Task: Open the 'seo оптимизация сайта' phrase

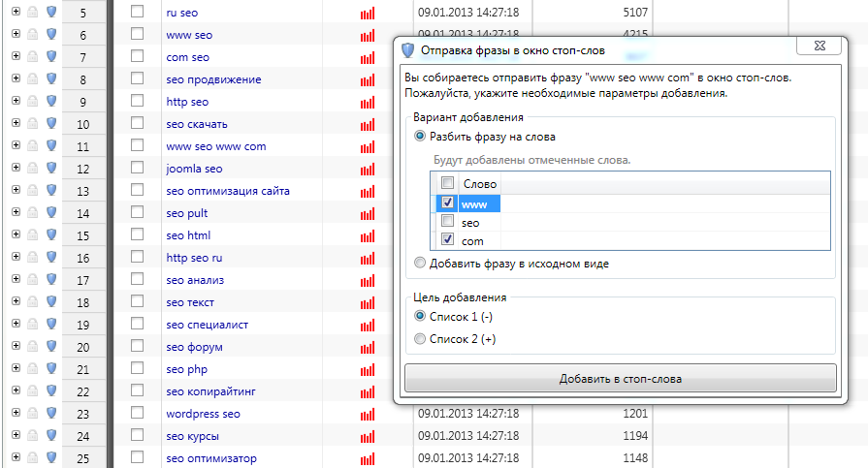Action: pos(227,191)
